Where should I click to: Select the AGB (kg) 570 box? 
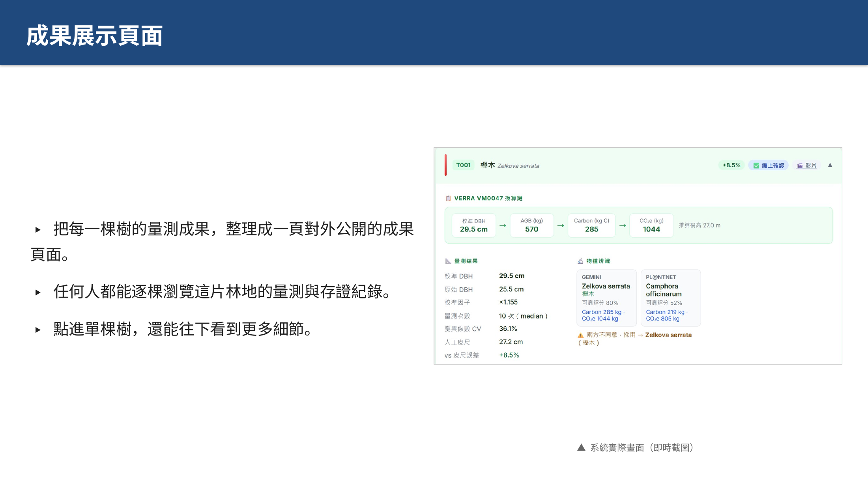point(531,225)
